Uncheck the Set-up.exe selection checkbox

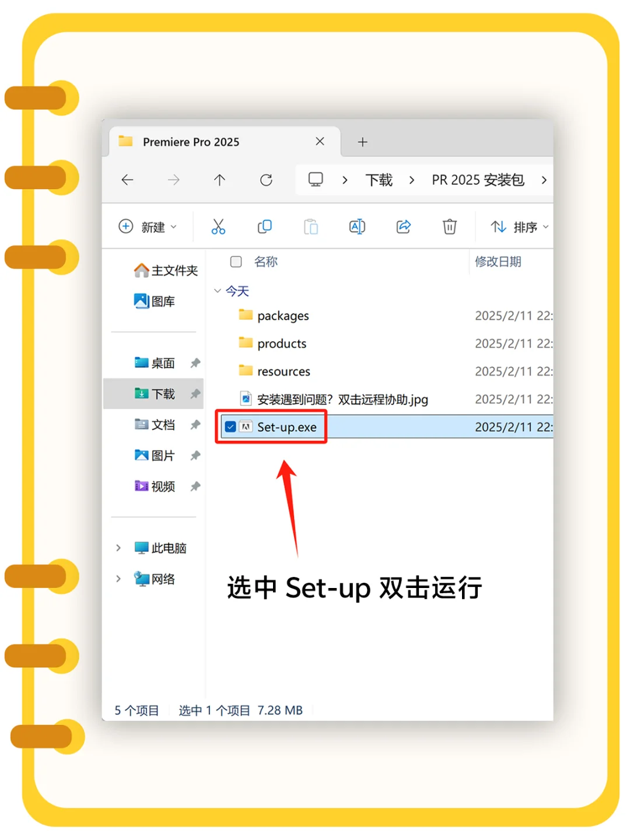[231, 426]
